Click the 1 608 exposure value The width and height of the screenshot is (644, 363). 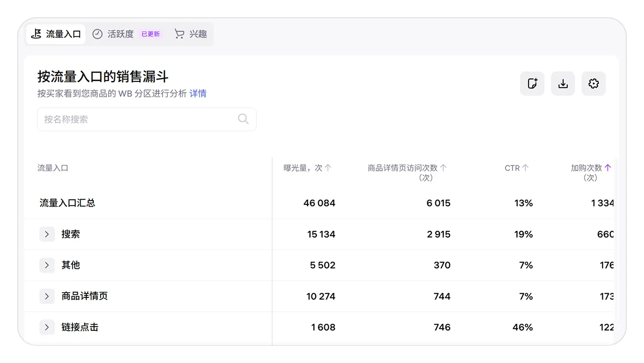tap(323, 328)
